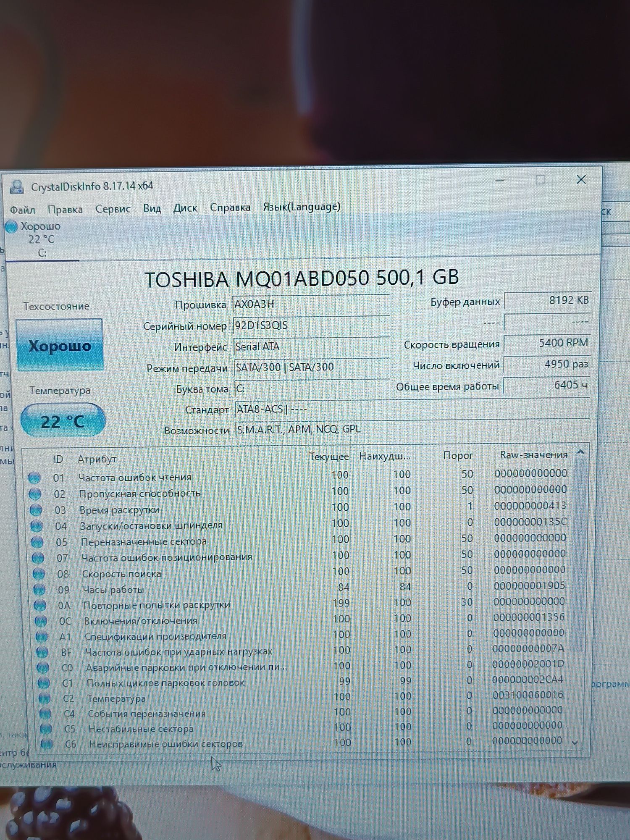Click the CrystalDiskInfo title bar app icon
The width and height of the screenshot is (630, 840).
click(x=17, y=187)
